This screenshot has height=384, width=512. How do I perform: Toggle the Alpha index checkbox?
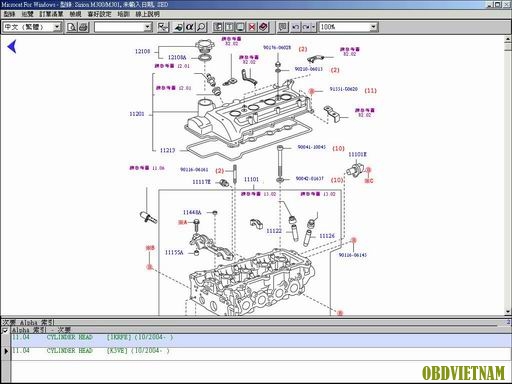click(5, 330)
